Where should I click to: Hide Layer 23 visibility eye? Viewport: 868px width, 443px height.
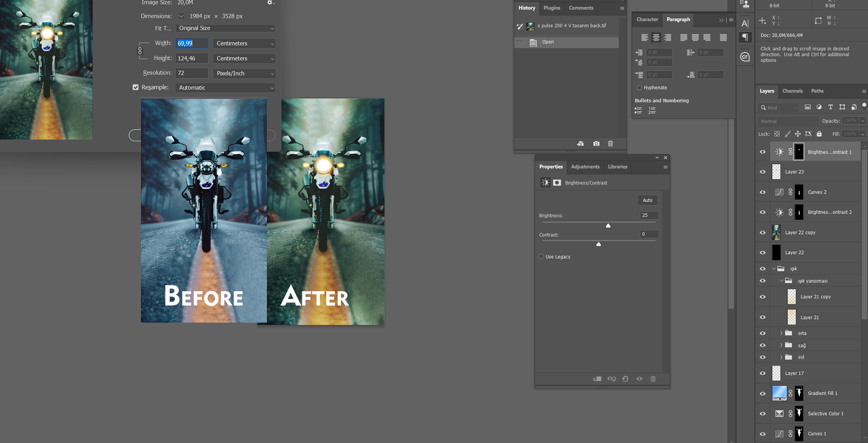click(763, 172)
